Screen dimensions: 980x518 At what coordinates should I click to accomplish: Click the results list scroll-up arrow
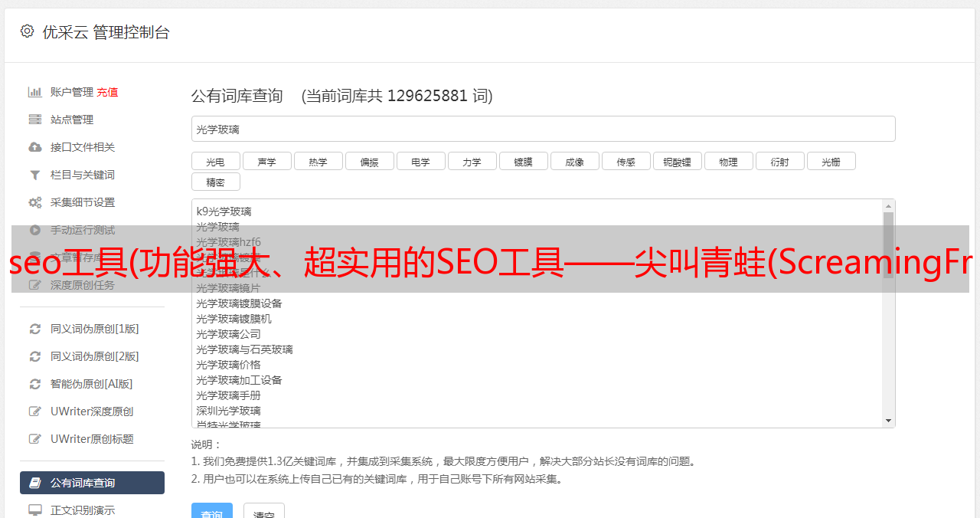coord(888,206)
